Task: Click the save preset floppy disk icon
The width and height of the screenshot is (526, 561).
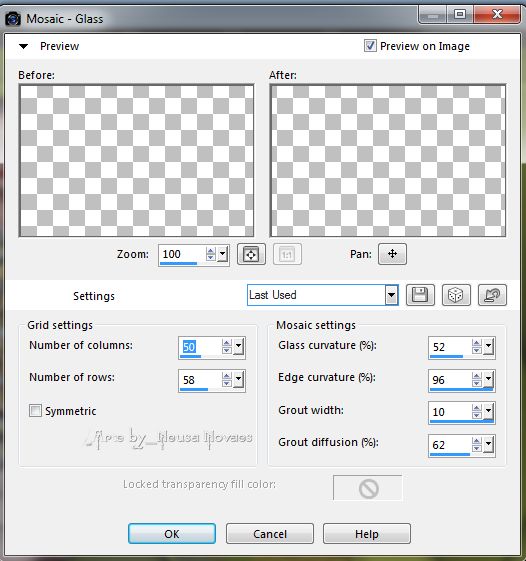Action: click(x=420, y=295)
